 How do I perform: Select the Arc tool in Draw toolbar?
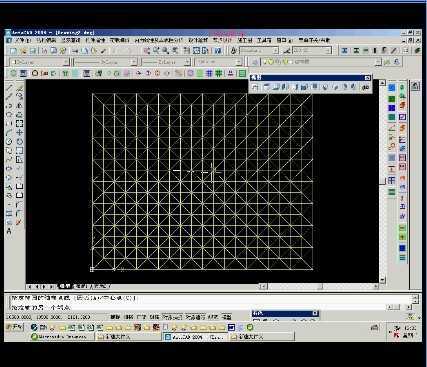[x=9, y=133]
